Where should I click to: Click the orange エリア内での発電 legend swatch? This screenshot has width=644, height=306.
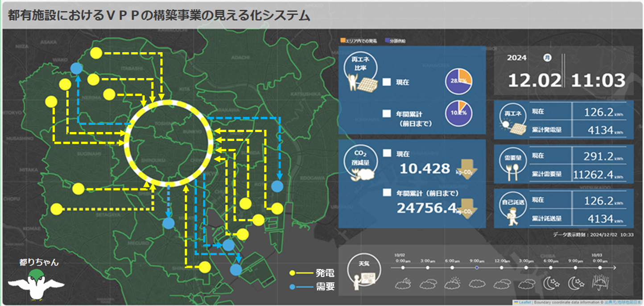point(343,41)
